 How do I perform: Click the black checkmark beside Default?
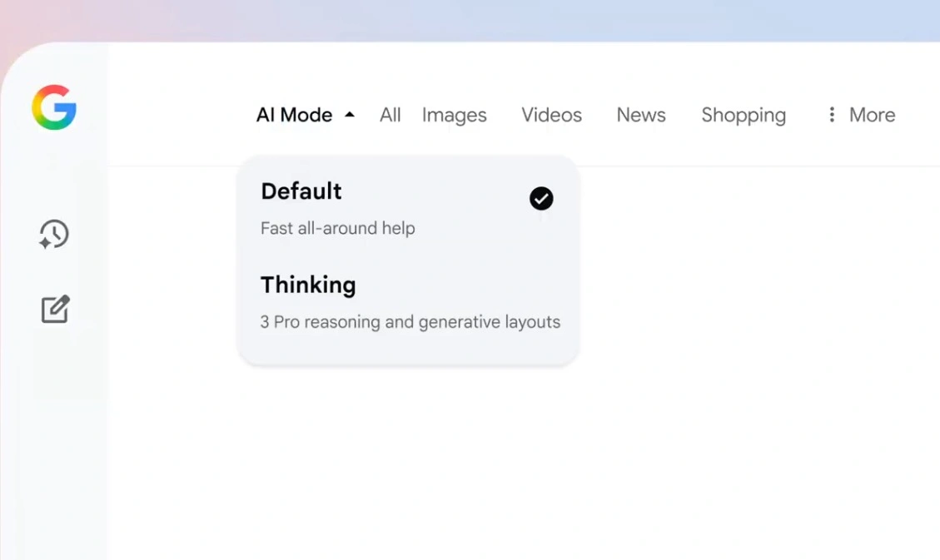click(x=541, y=198)
